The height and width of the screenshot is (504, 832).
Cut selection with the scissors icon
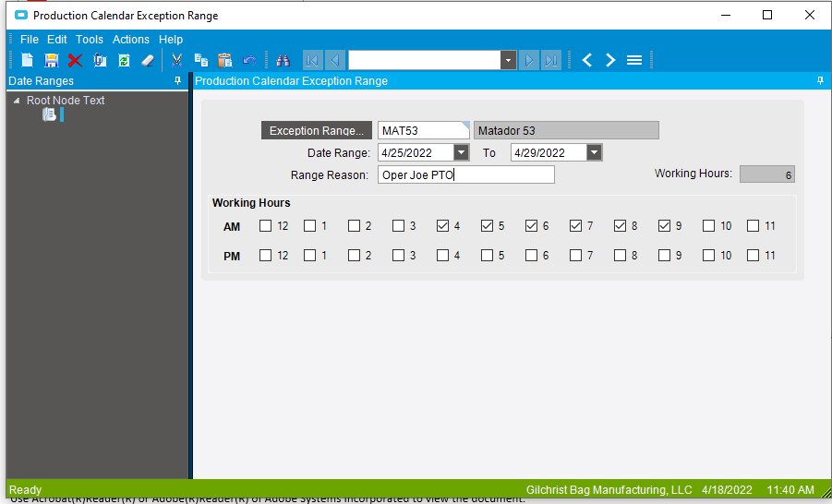(x=176, y=60)
